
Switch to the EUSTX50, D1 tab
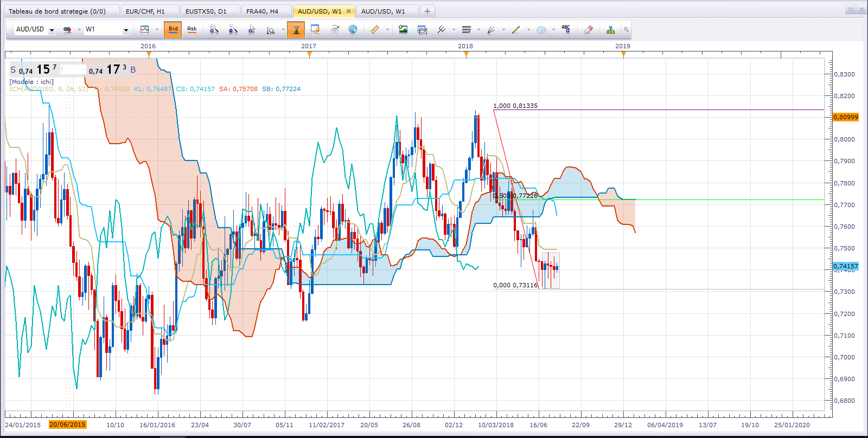click(210, 11)
